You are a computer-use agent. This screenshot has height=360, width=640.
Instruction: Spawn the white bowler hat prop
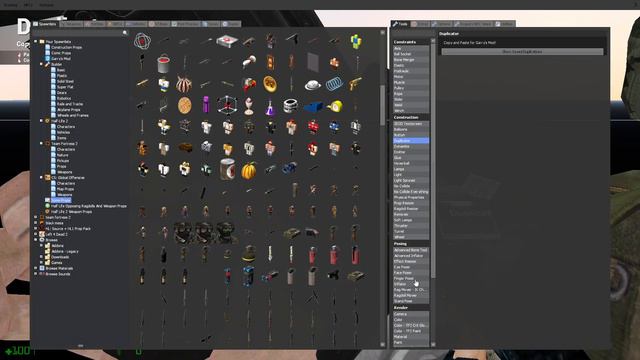[x=313, y=85]
